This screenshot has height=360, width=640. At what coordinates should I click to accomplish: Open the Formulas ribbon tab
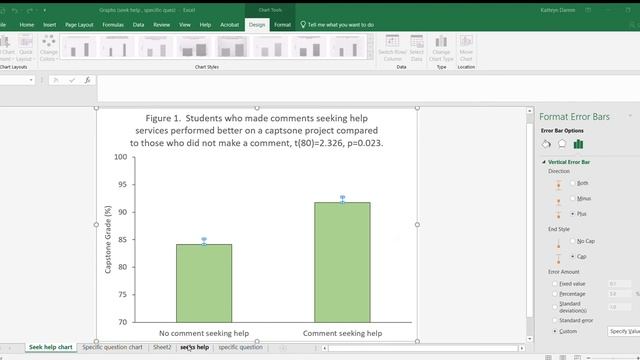pyautogui.click(x=113, y=25)
